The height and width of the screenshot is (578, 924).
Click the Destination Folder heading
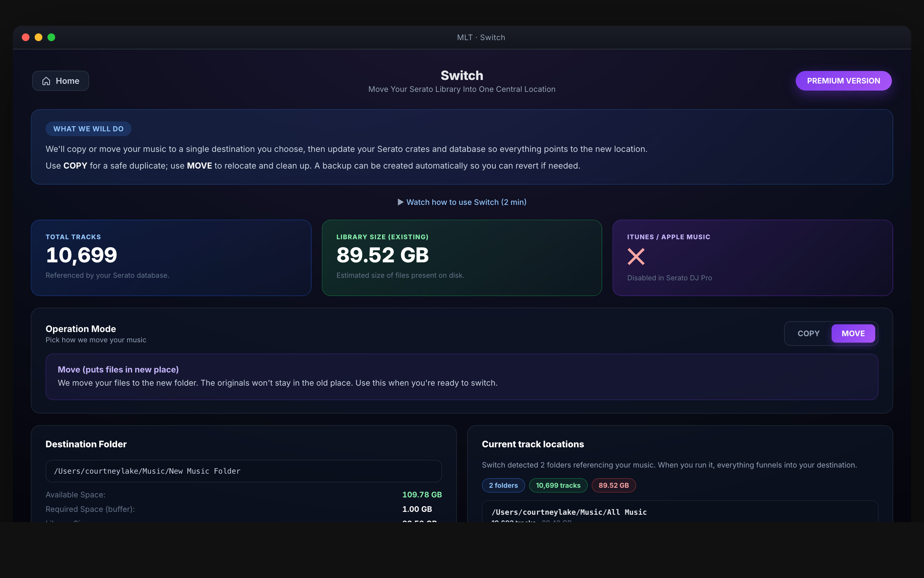(86, 444)
